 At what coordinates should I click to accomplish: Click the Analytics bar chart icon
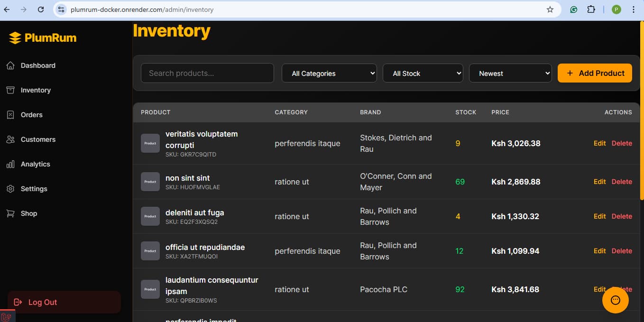10,164
